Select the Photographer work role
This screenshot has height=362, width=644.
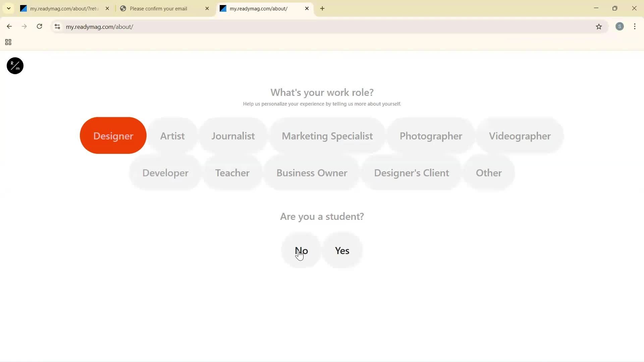point(431,136)
